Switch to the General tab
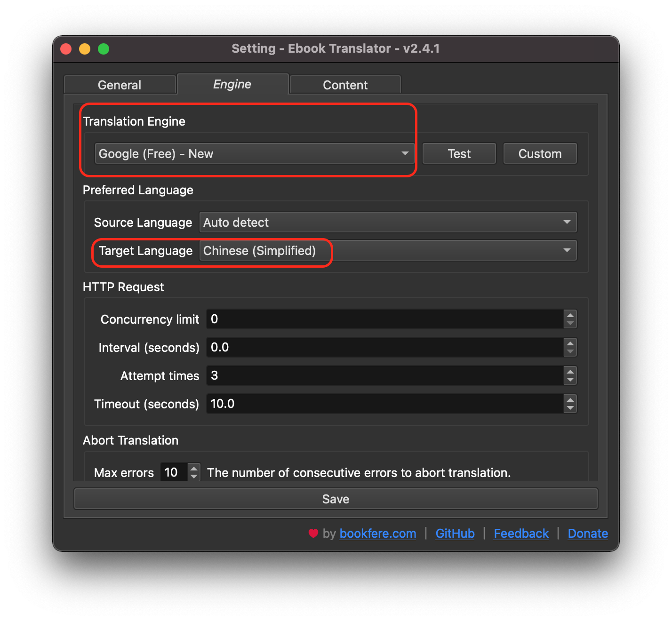This screenshot has height=621, width=672. pyautogui.click(x=120, y=85)
